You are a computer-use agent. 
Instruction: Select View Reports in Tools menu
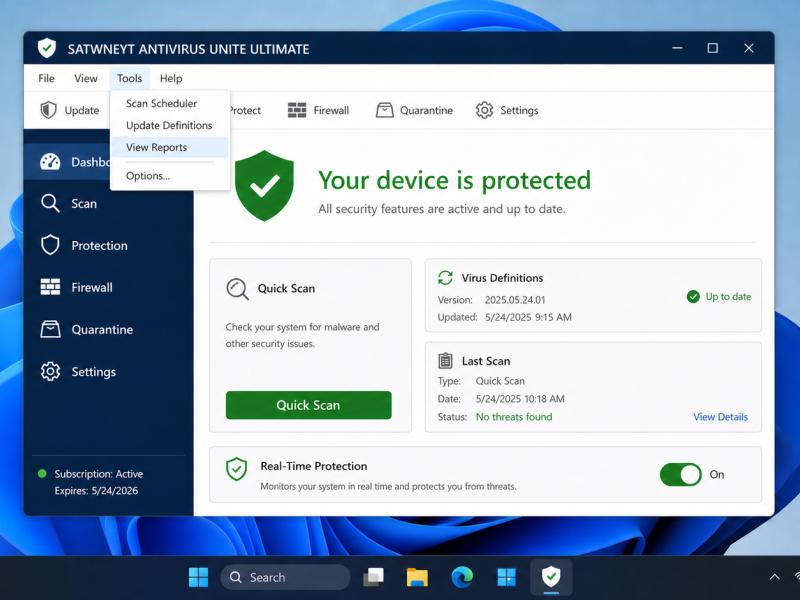click(x=170, y=147)
